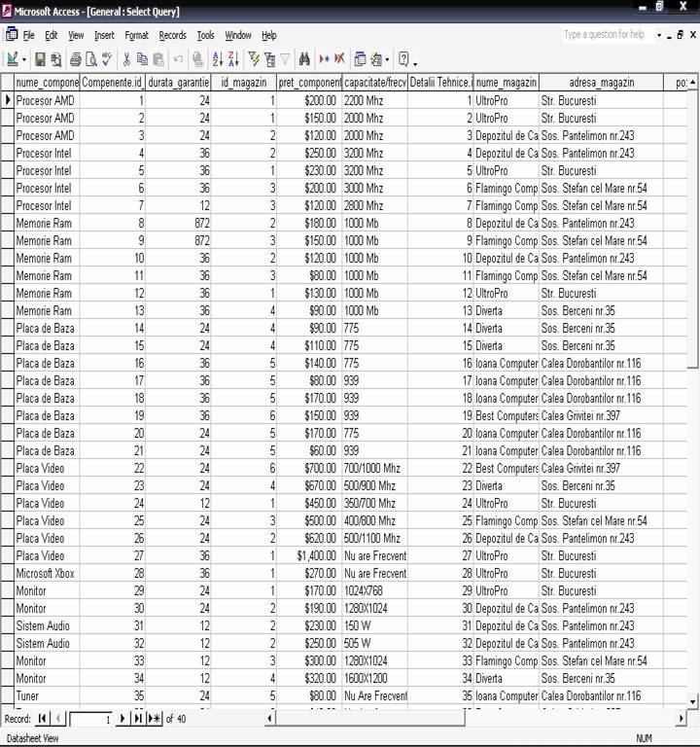Click the Cut scissors icon
700x747 pixels.
tap(126, 59)
